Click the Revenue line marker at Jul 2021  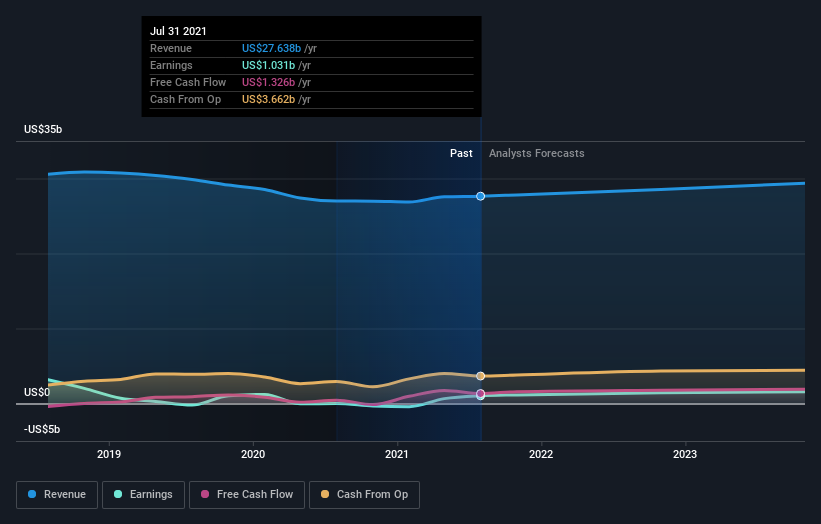(481, 196)
